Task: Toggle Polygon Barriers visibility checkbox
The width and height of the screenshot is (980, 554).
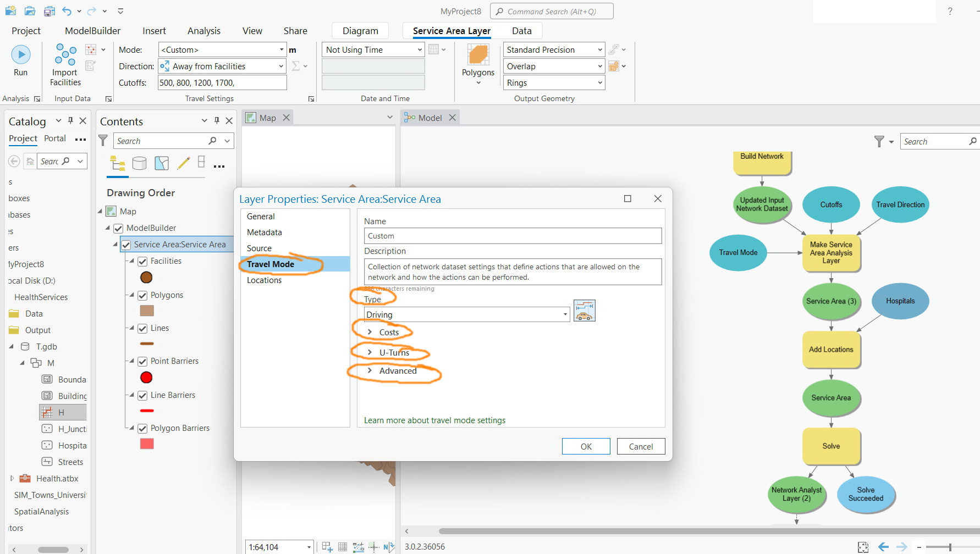Action: (142, 429)
